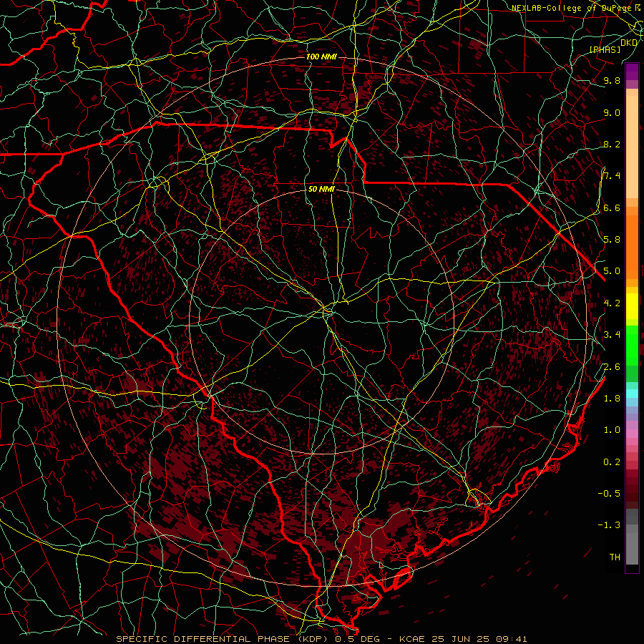Image resolution: width=644 pixels, height=644 pixels.
Task: Click the '5.8' scale value
Action: (612, 240)
